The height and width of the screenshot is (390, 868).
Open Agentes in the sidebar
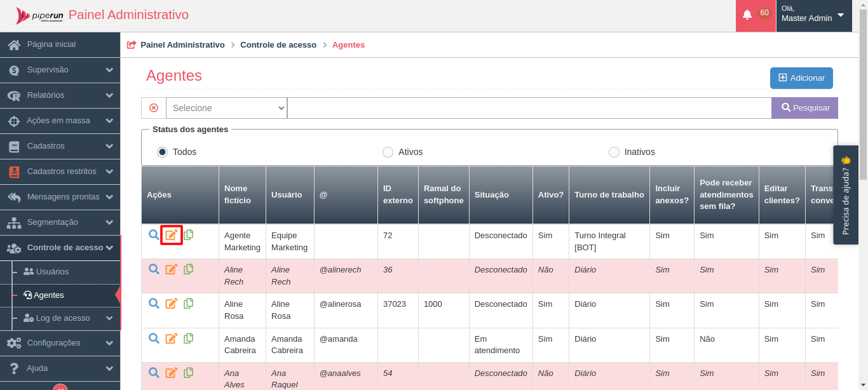tap(49, 295)
